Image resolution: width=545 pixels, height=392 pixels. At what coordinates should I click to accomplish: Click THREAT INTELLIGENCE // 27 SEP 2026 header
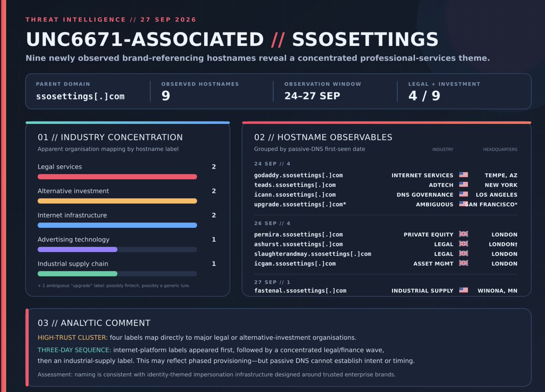point(111,20)
